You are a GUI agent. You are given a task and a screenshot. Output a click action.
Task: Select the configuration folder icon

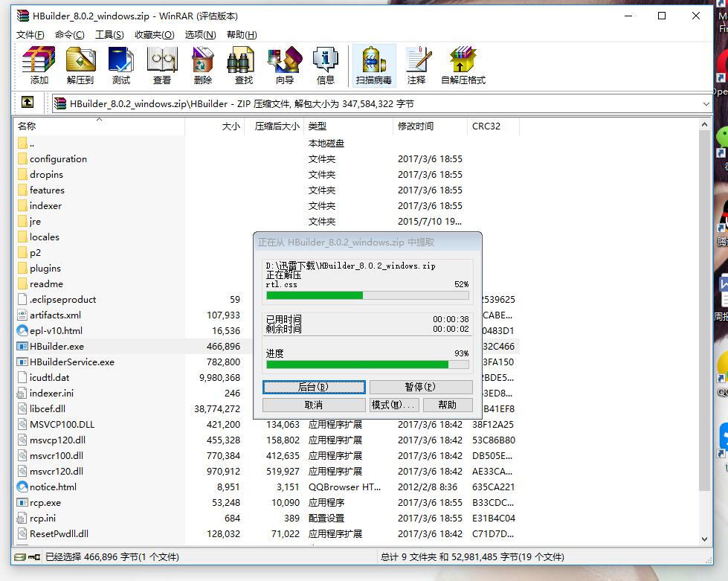click(x=22, y=159)
